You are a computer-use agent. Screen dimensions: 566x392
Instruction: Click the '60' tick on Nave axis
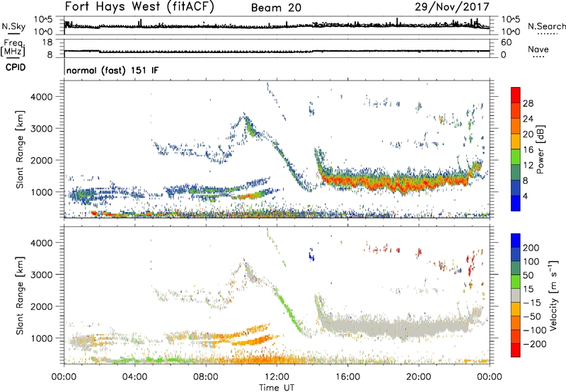pos(506,42)
